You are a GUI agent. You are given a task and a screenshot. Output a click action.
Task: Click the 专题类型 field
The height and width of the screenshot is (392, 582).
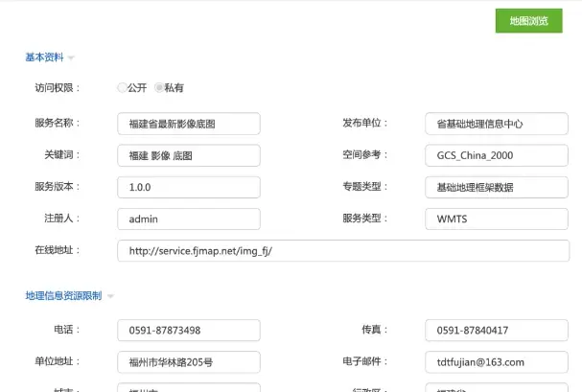coord(497,187)
